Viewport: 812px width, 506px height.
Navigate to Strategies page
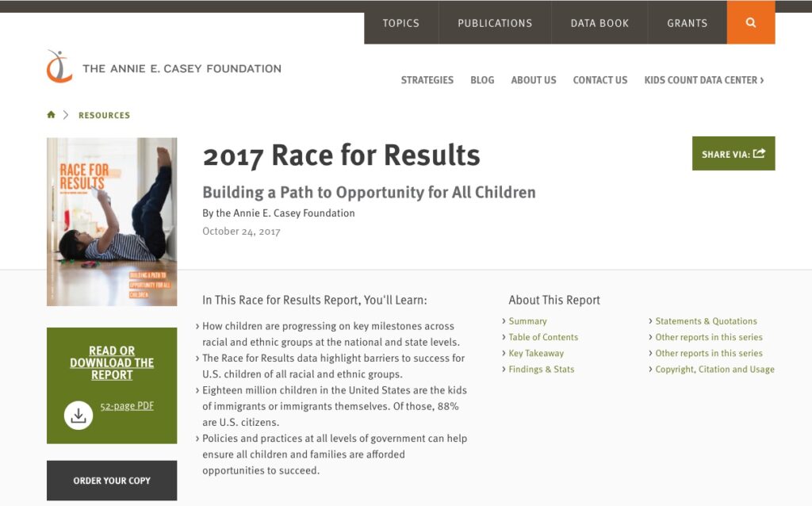click(427, 80)
